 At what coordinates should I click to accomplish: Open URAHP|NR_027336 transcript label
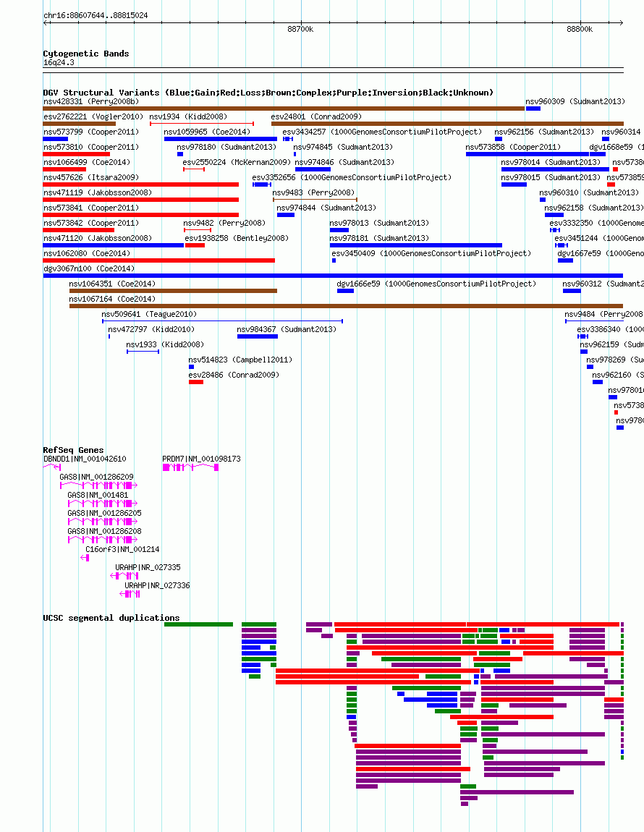158,585
